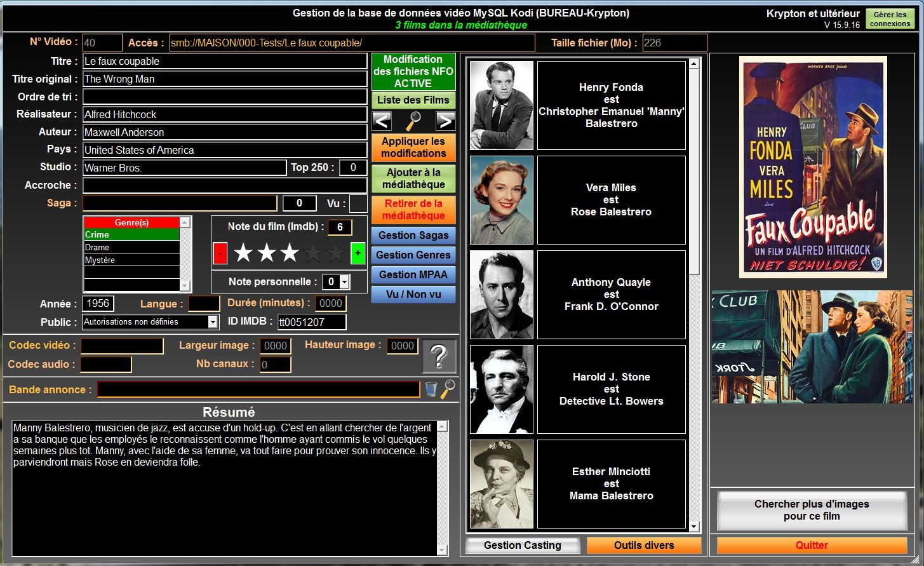The height and width of the screenshot is (566, 924).
Task: Click the question mark codec info button
Action: coord(439,356)
